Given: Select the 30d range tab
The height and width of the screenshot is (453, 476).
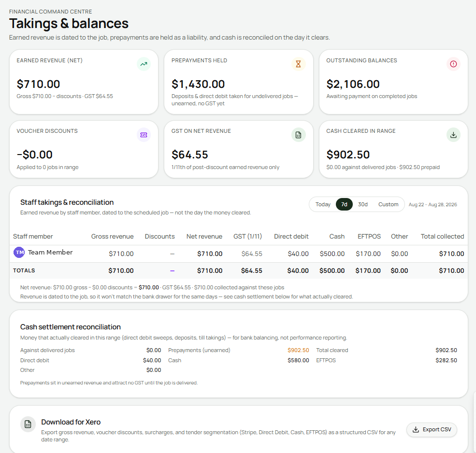Looking at the screenshot, I should coord(363,204).
